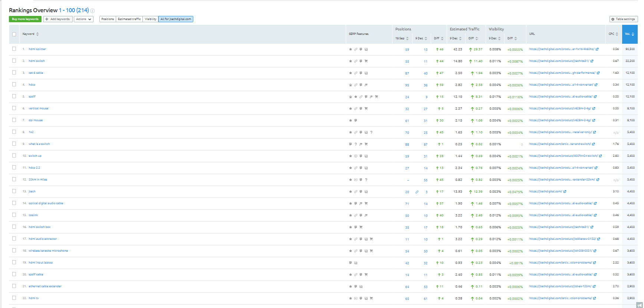Screen dimensions: 644x308
Task: Click the info icon beside Rankings Overview title
Action: click(x=93, y=11)
